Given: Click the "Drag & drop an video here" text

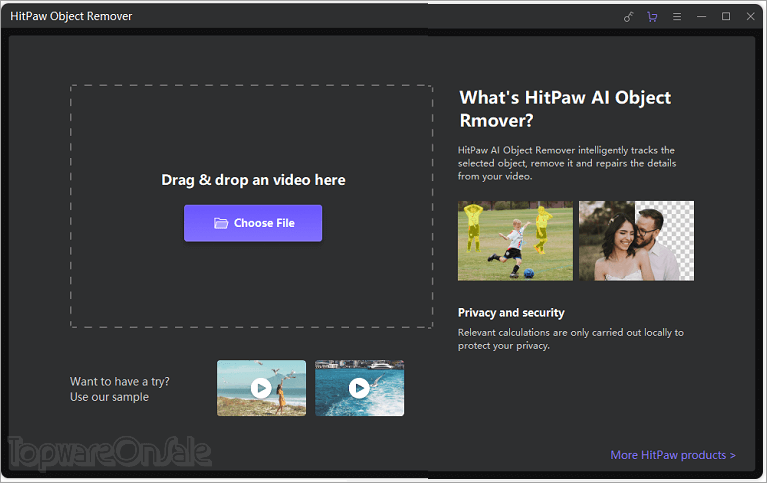Looking at the screenshot, I should [x=253, y=180].
